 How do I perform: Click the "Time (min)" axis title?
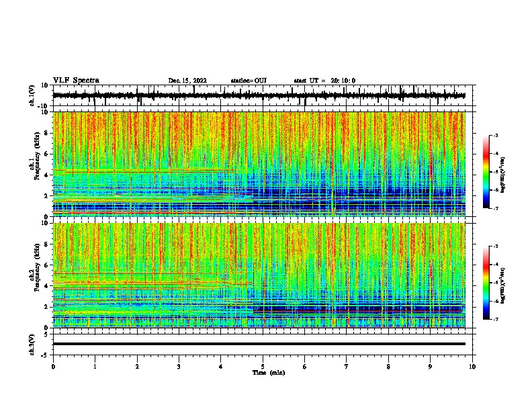coord(269,373)
